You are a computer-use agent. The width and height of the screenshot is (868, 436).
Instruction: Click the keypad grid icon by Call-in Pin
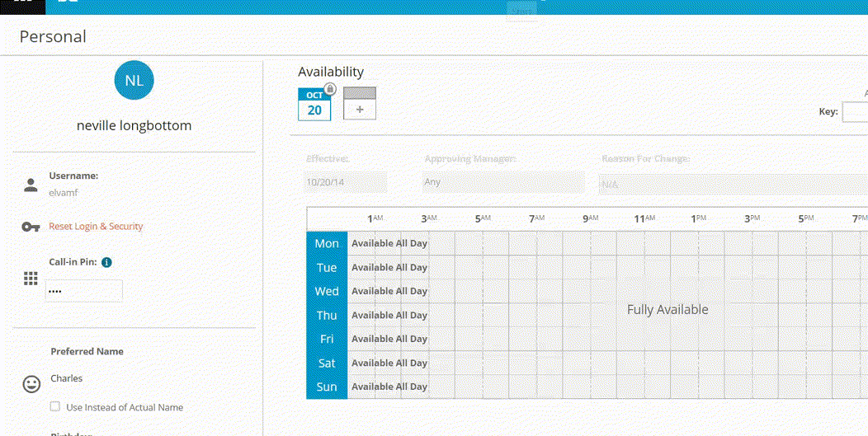click(x=31, y=279)
